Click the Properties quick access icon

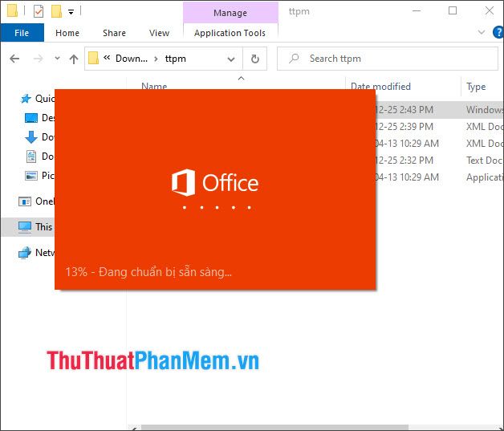tap(39, 12)
